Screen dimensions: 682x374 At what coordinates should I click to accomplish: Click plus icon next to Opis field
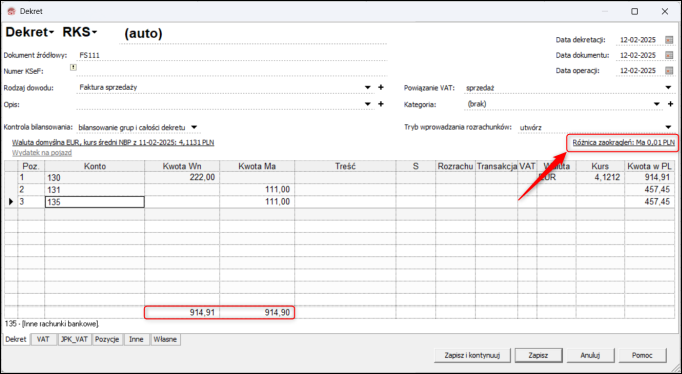pos(381,104)
